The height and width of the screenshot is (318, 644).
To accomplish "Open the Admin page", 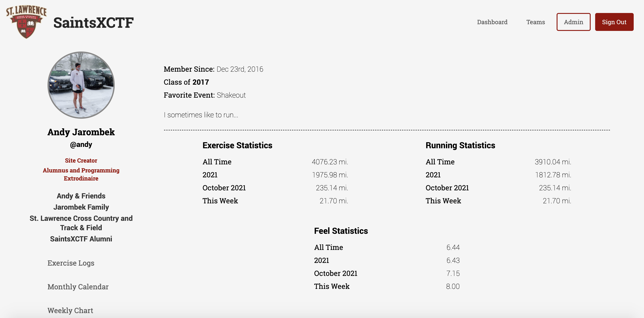I will pos(573,22).
